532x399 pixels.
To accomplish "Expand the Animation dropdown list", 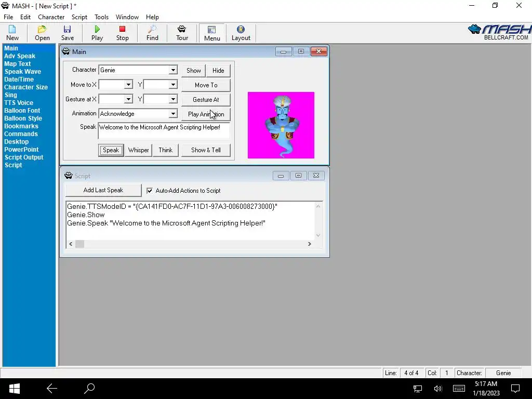I will 173,114.
